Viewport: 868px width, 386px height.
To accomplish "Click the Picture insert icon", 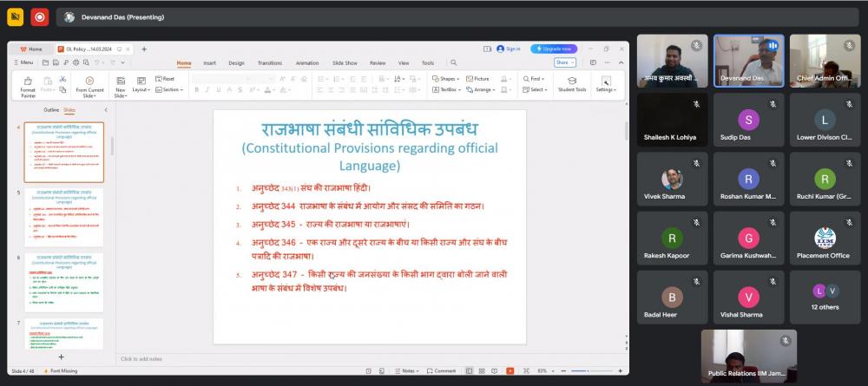I will coord(477,79).
